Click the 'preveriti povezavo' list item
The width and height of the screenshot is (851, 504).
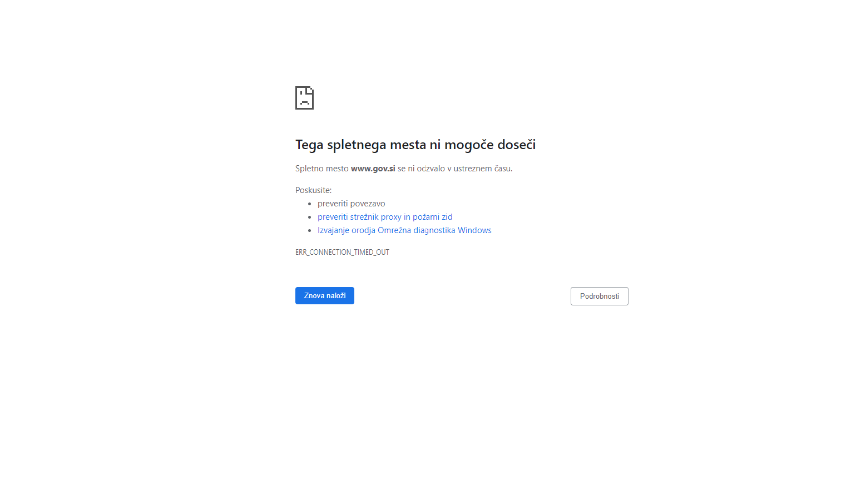352,204
